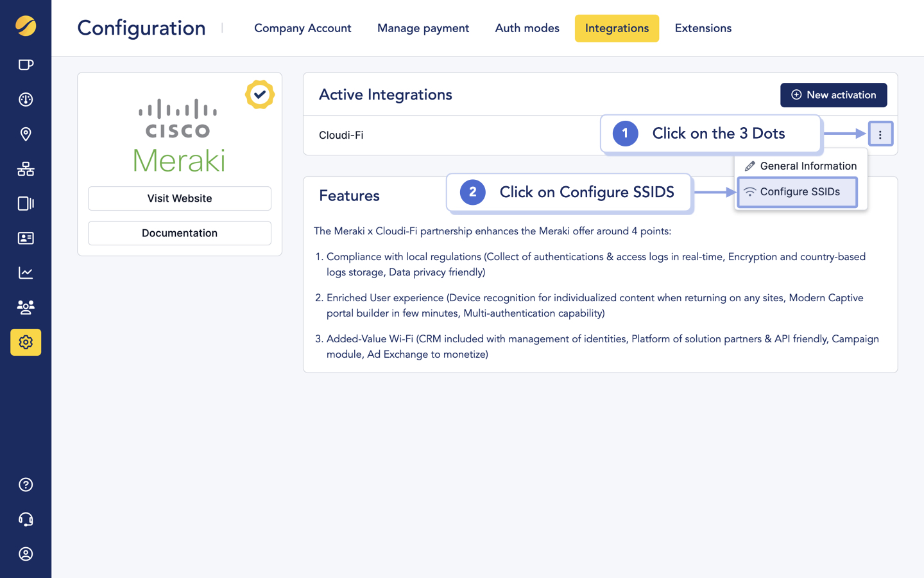
Task: Open the Auth modes section
Action: (x=527, y=28)
